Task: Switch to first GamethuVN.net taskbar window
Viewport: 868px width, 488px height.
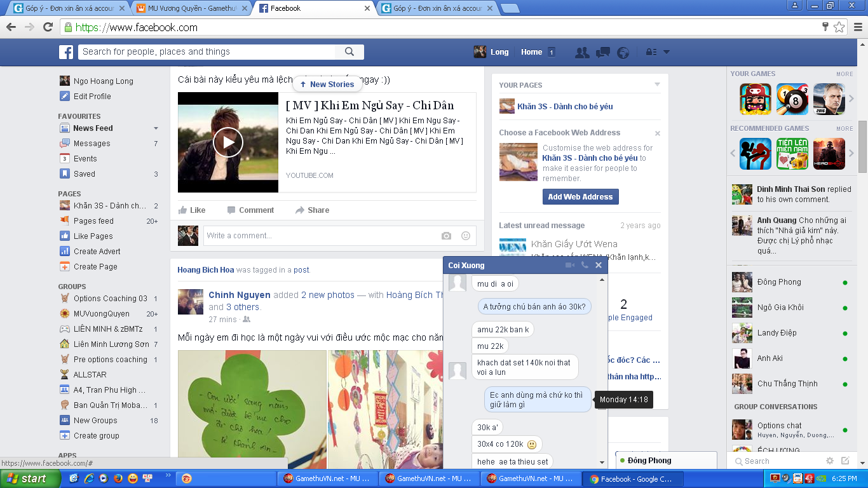Action: coord(327,478)
